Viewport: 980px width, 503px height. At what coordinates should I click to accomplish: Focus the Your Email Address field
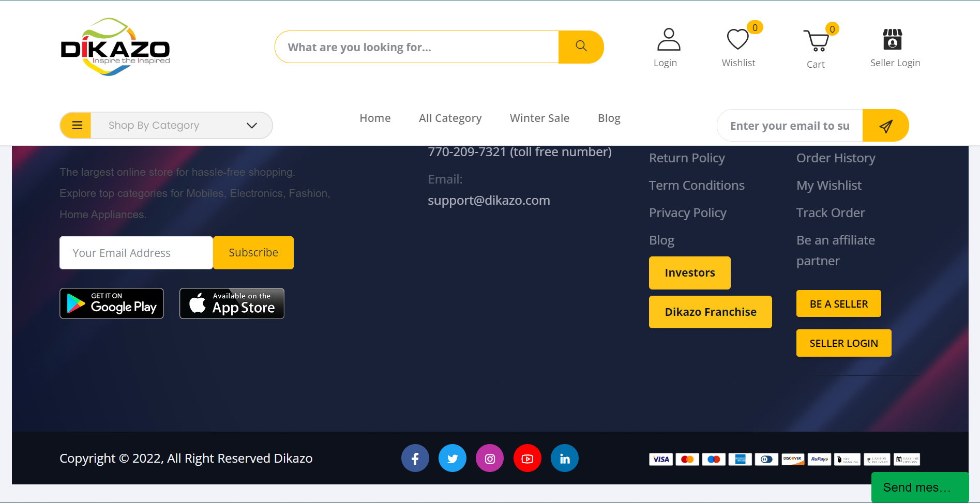136,253
